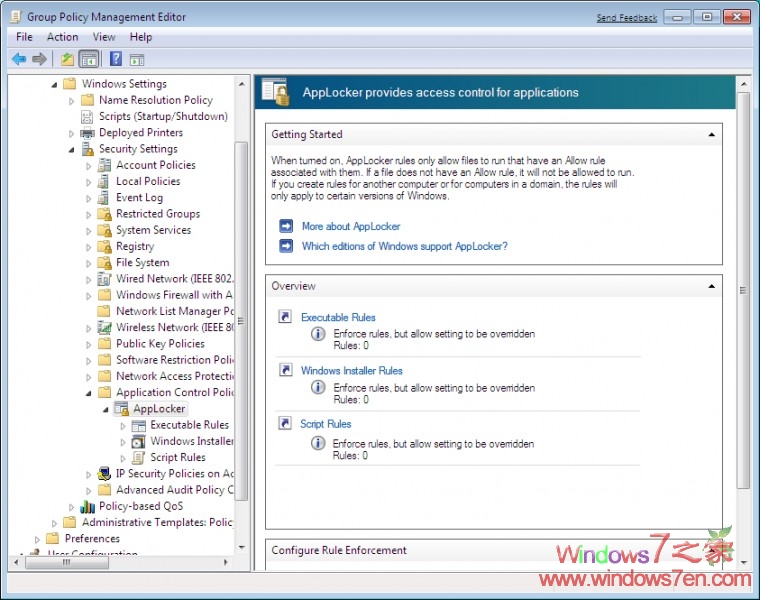Select Registry tree item
Image resolution: width=760 pixels, height=600 pixels.
[135, 247]
